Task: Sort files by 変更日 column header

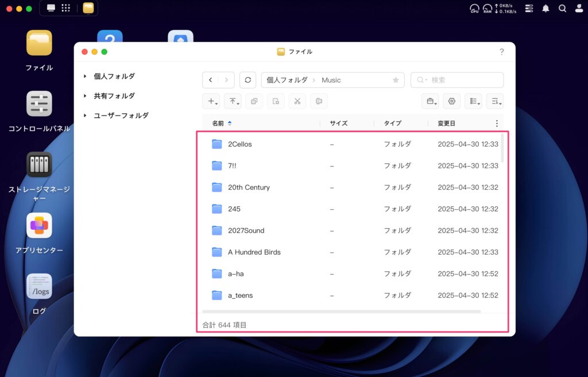Action: pyautogui.click(x=446, y=123)
